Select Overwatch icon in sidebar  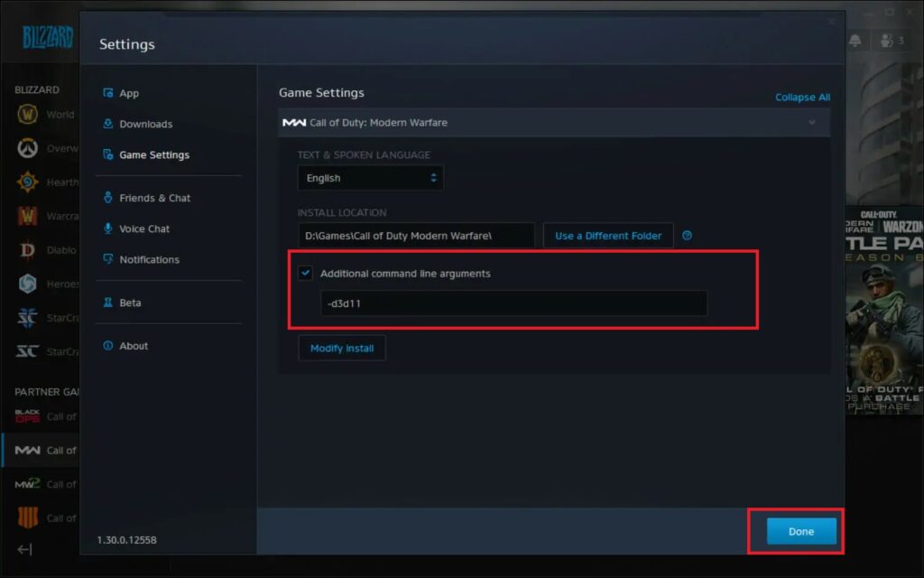click(x=27, y=148)
